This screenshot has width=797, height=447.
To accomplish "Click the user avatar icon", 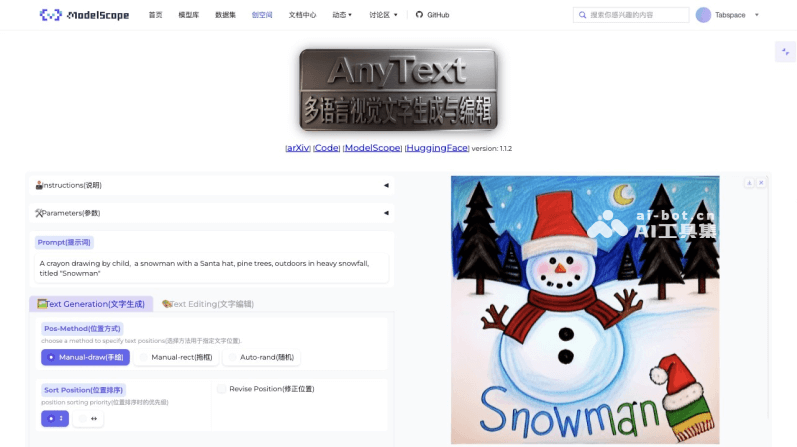I will [x=703, y=15].
